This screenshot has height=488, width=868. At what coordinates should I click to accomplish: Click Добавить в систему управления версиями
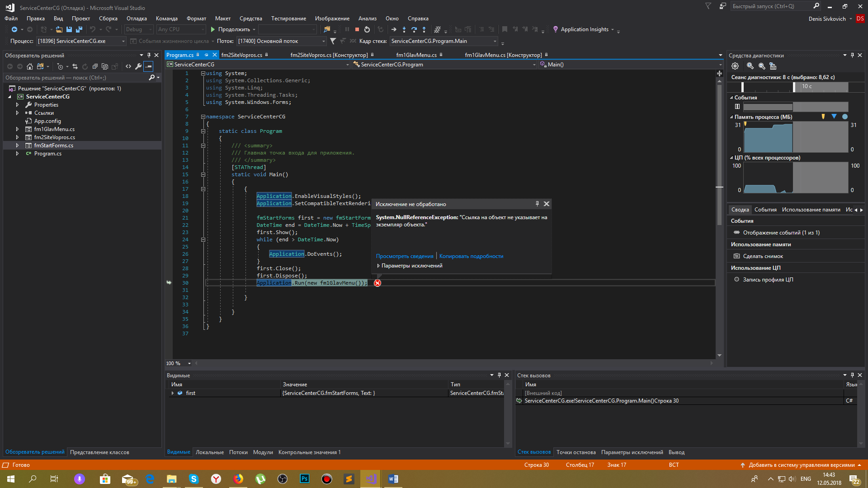click(x=801, y=465)
